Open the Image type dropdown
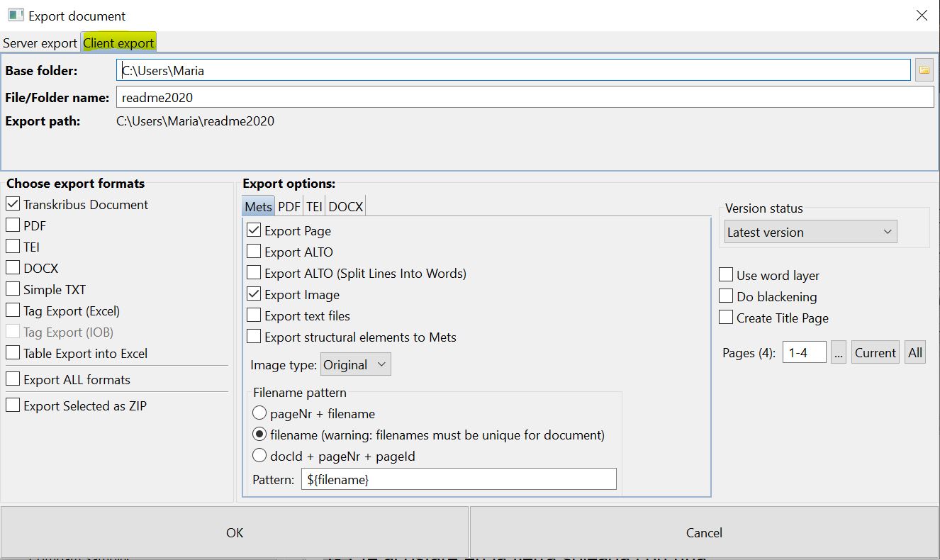Viewport: 940px width, 560px height. click(356, 364)
